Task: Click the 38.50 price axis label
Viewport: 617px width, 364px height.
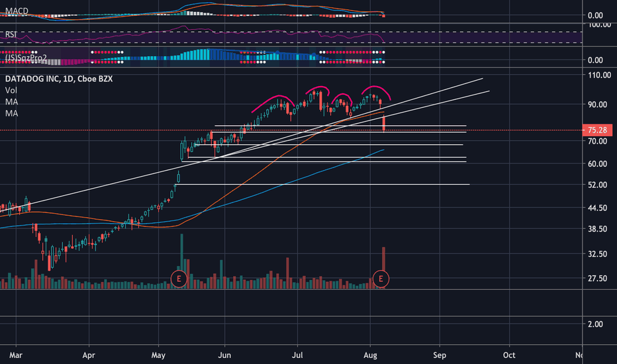Action: (597, 229)
